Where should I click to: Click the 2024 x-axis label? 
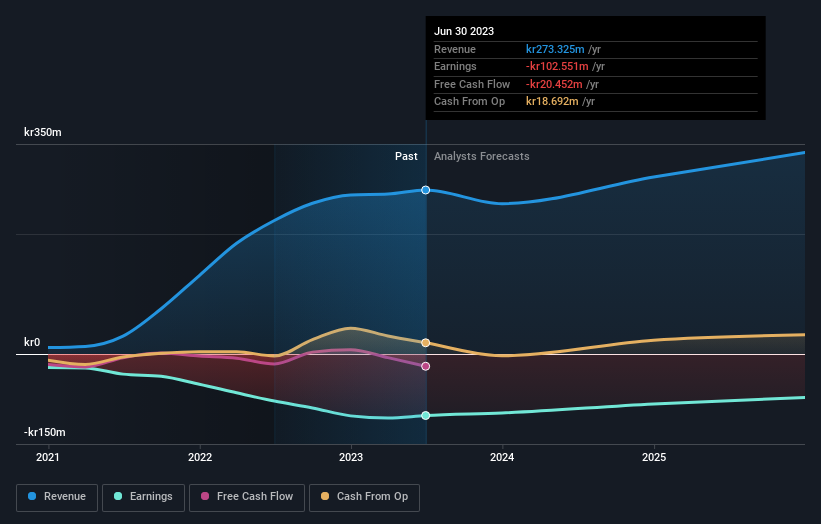(502, 458)
